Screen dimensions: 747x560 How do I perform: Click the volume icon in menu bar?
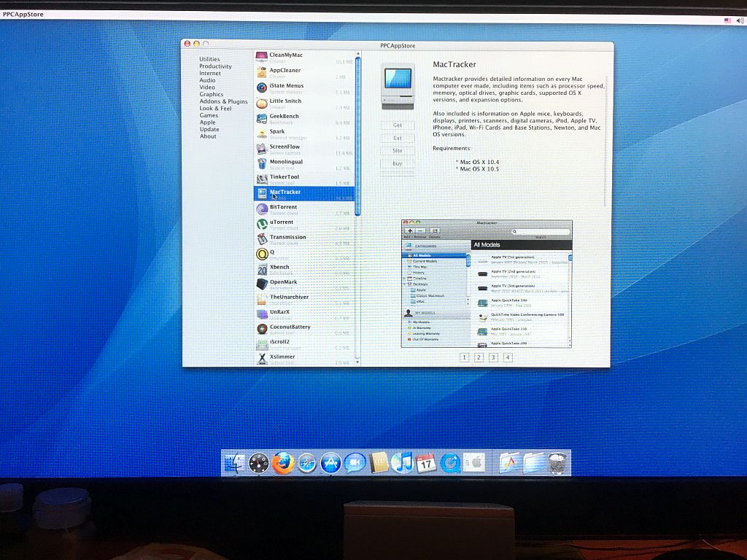point(740,20)
